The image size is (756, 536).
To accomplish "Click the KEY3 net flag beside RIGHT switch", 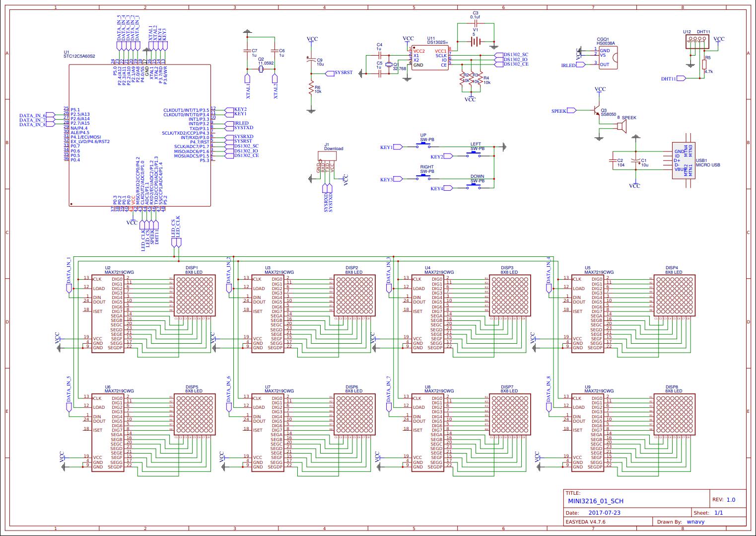I will tap(392, 180).
